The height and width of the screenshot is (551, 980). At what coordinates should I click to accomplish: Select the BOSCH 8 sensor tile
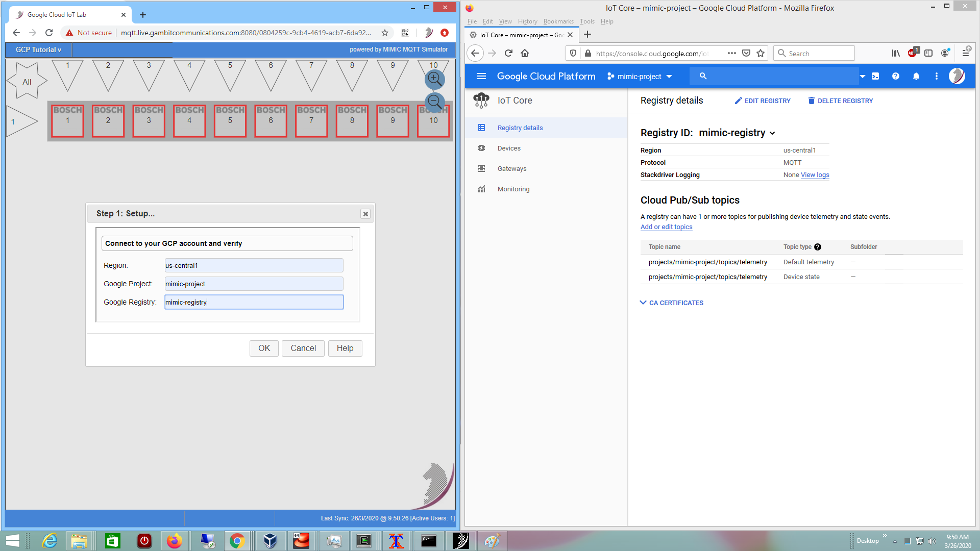352,121
